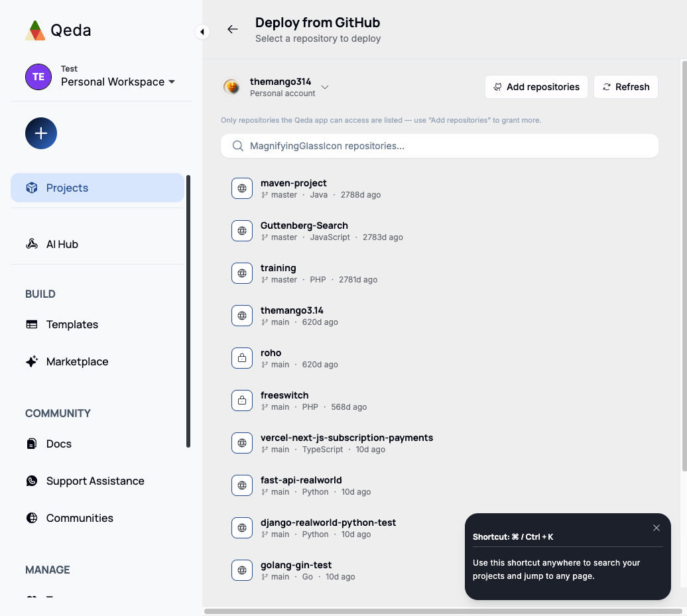The width and height of the screenshot is (687, 616).
Task: Select the roho repository
Action: point(440,358)
